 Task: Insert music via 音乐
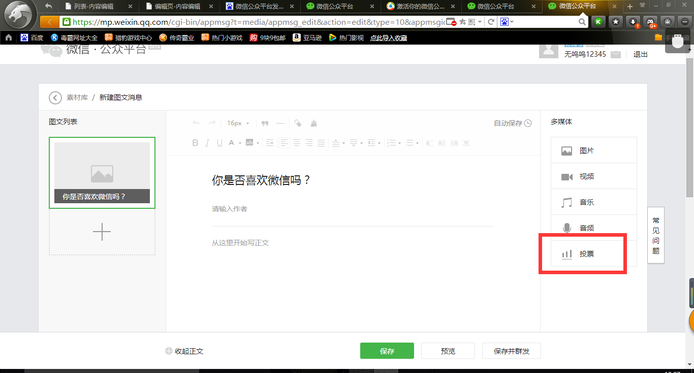[594, 202]
